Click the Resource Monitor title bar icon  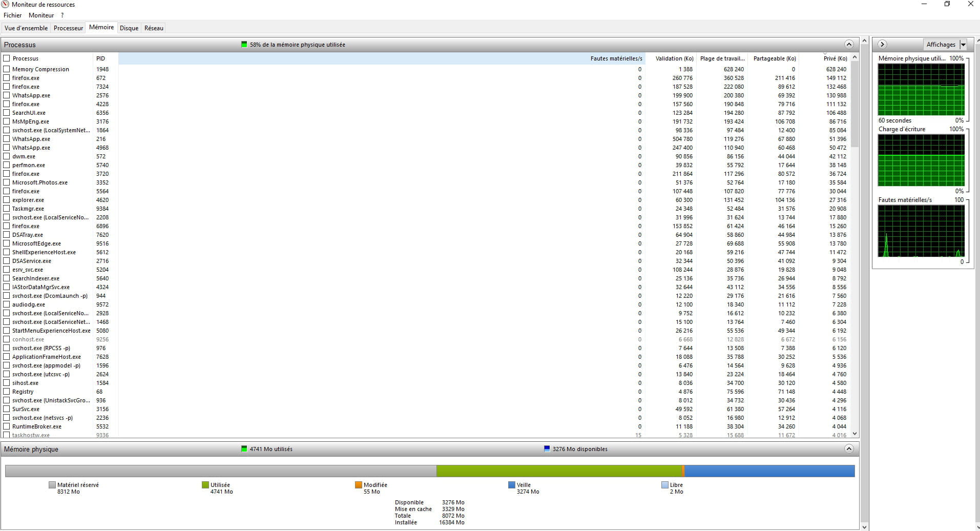pos(5,4)
